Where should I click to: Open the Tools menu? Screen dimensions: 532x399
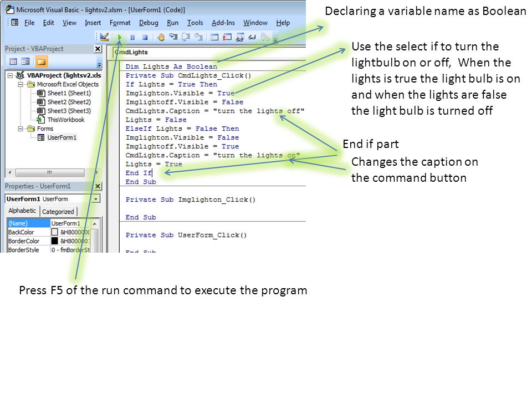pyautogui.click(x=195, y=23)
